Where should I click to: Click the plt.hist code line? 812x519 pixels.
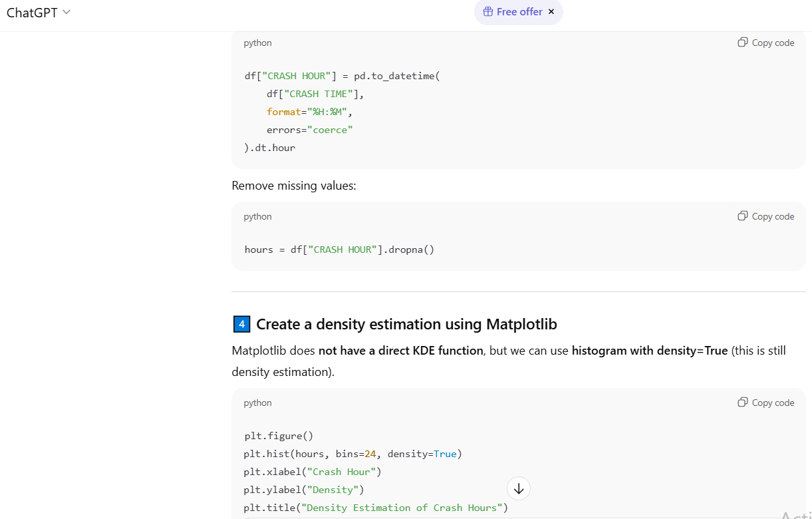point(352,454)
